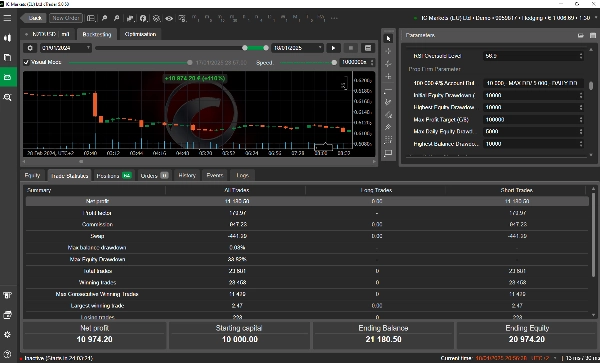Click the stop backtest button
This screenshot has width=600, height=363.
click(351, 48)
